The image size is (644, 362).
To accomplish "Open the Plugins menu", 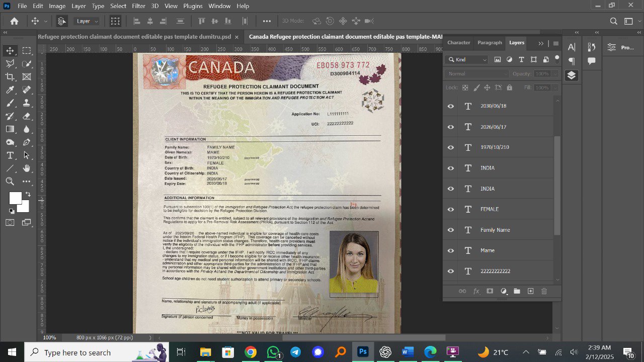I will pyautogui.click(x=193, y=6).
